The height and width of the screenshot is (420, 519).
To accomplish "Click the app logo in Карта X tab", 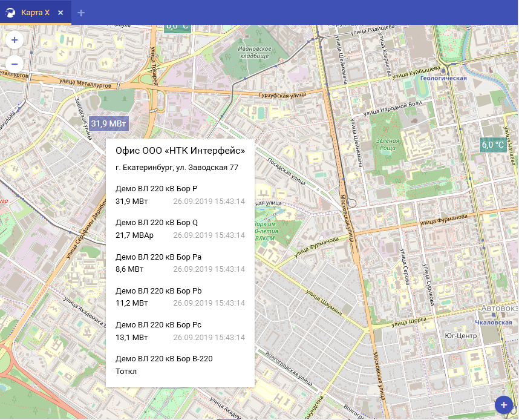I will coord(10,13).
